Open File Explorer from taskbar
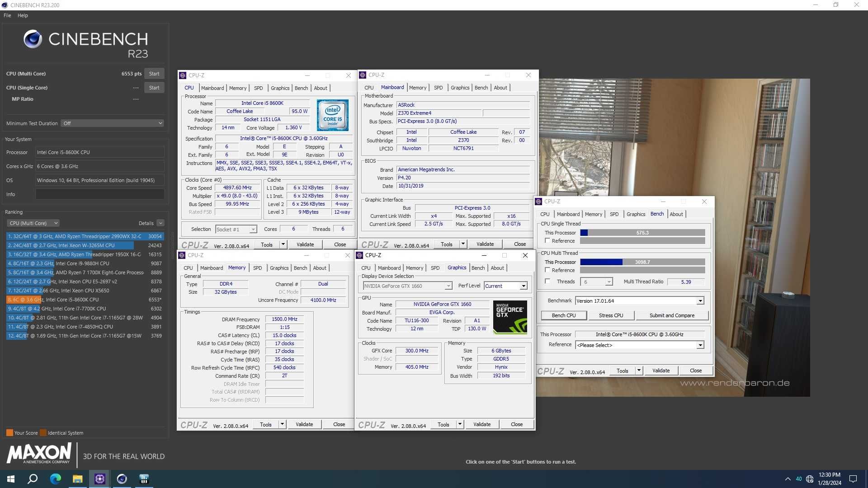Viewport: 868px width, 488px height. (78, 479)
